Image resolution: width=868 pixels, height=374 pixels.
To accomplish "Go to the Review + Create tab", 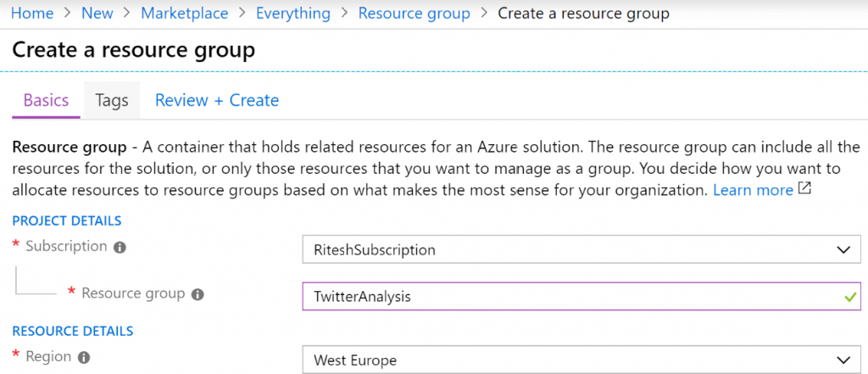I will tap(217, 100).
